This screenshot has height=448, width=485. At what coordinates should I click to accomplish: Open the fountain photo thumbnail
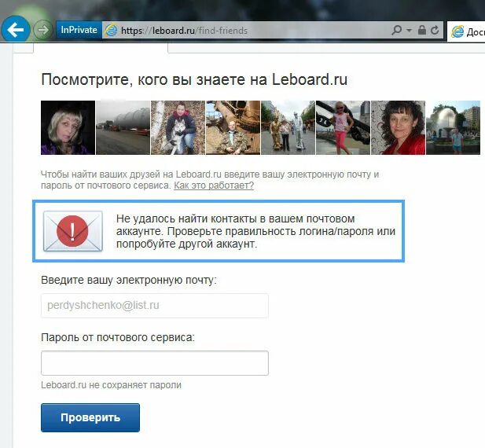click(x=454, y=127)
